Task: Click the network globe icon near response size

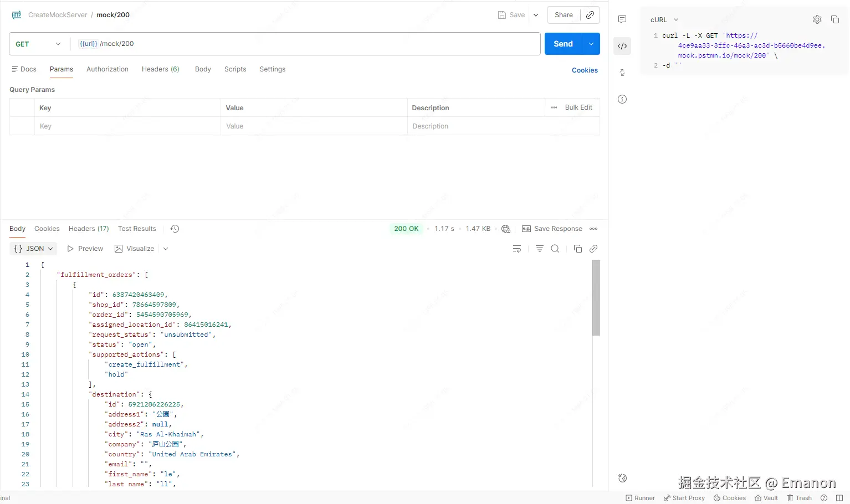Action: 506,229
